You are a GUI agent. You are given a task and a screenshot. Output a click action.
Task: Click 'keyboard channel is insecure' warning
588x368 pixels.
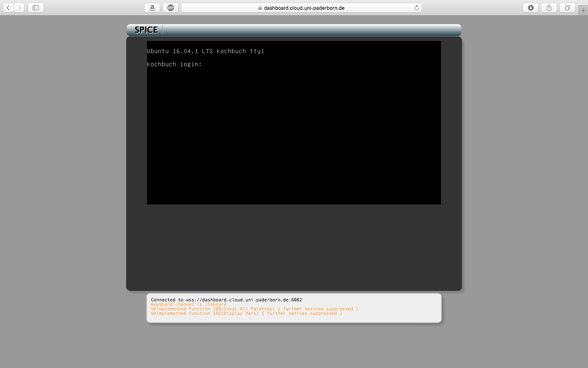(x=189, y=304)
